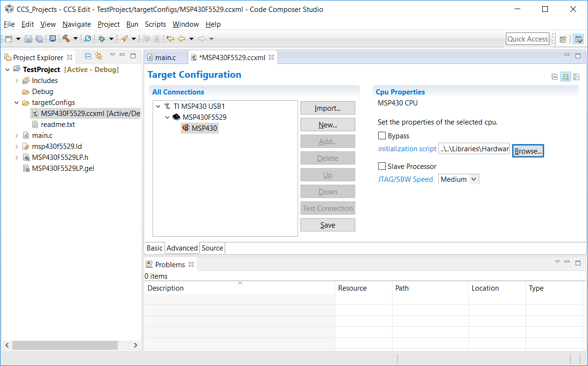
Task: Click Open Perspective icon
Action: (563, 39)
